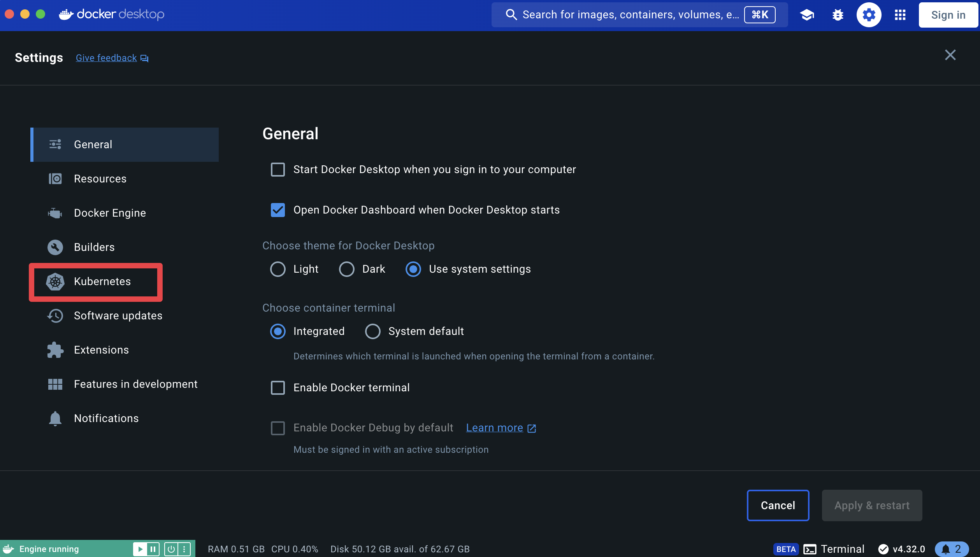Click the Kubernetes wheel icon

click(55, 282)
